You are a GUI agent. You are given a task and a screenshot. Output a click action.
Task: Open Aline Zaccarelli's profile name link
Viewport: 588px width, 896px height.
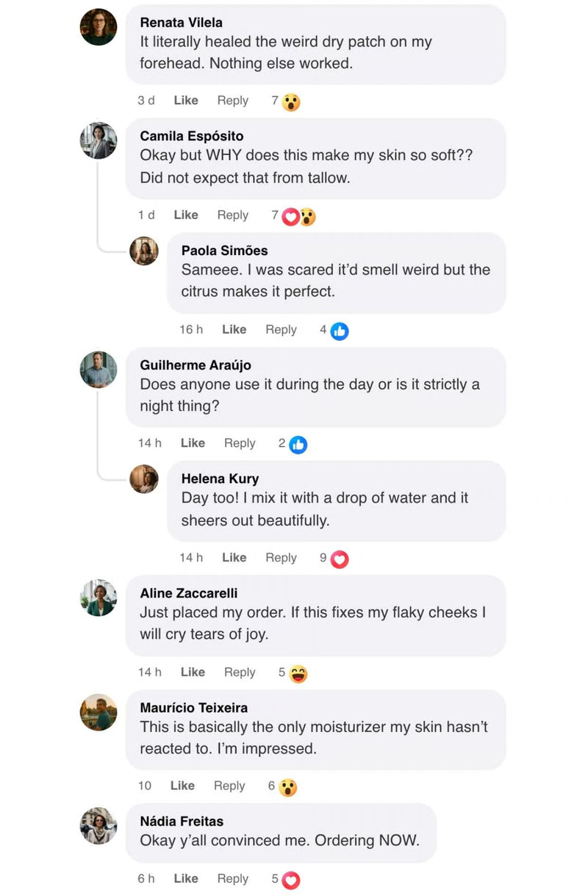[x=188, y=593]
